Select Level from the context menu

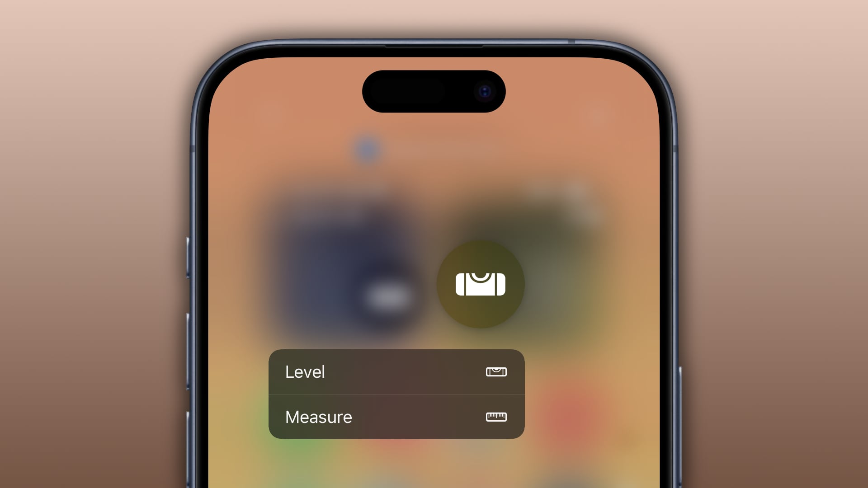pos(395,371)
